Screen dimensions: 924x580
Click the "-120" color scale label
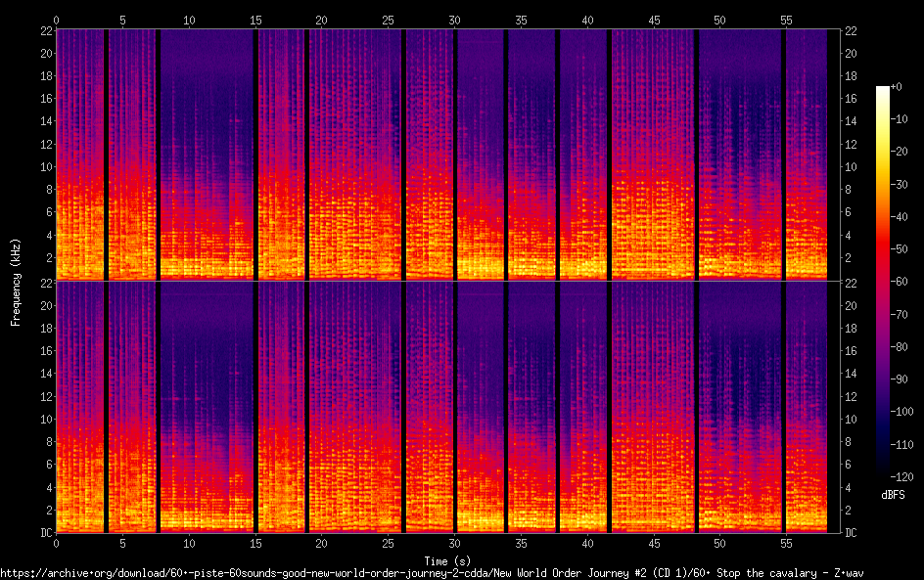point(902,477)
